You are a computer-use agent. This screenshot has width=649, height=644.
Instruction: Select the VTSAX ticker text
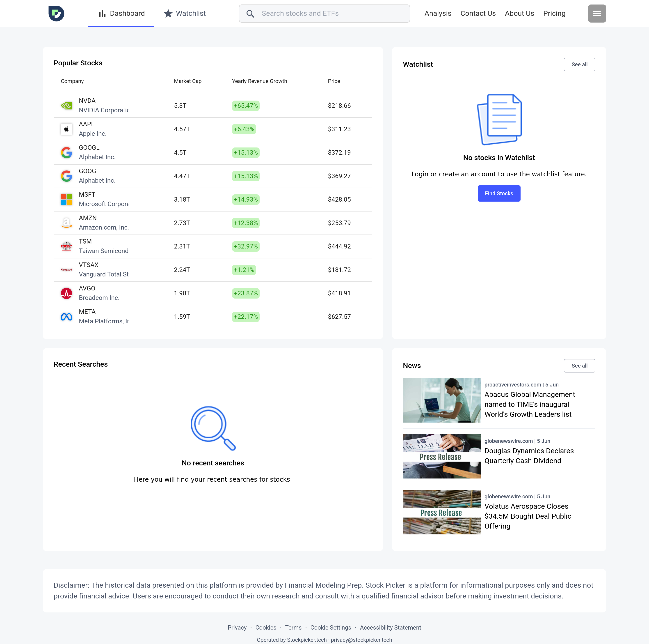(89, 265)
